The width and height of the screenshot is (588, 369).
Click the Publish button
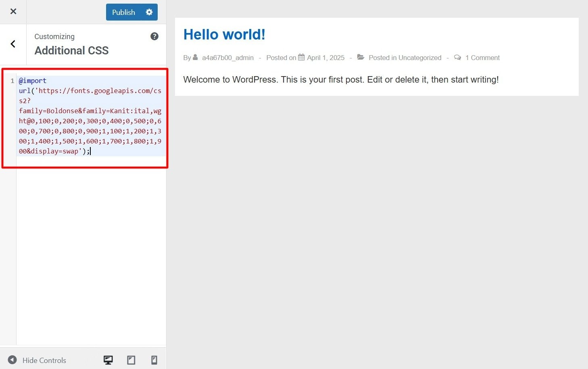(123, 12)
